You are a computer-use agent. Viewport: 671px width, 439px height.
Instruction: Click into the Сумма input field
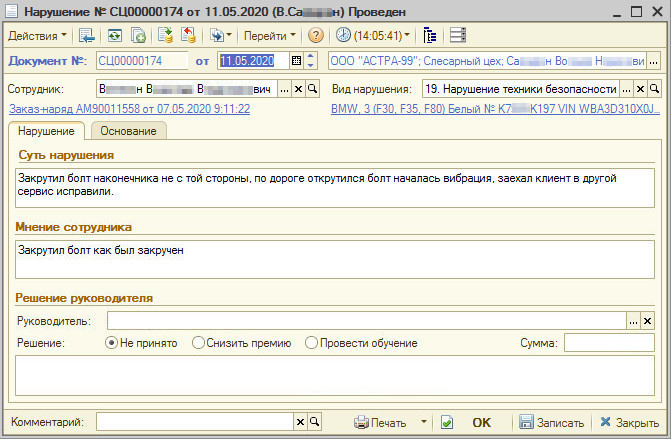click(608, 343)
